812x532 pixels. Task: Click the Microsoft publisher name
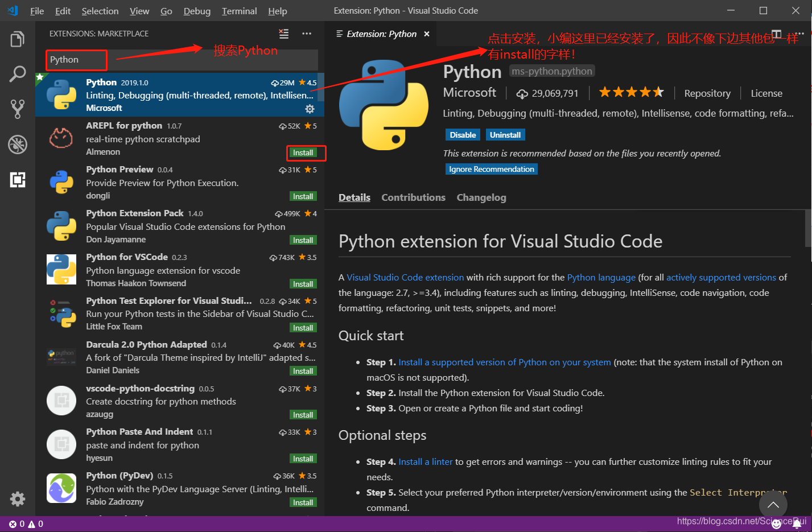[x=469, y=92]
